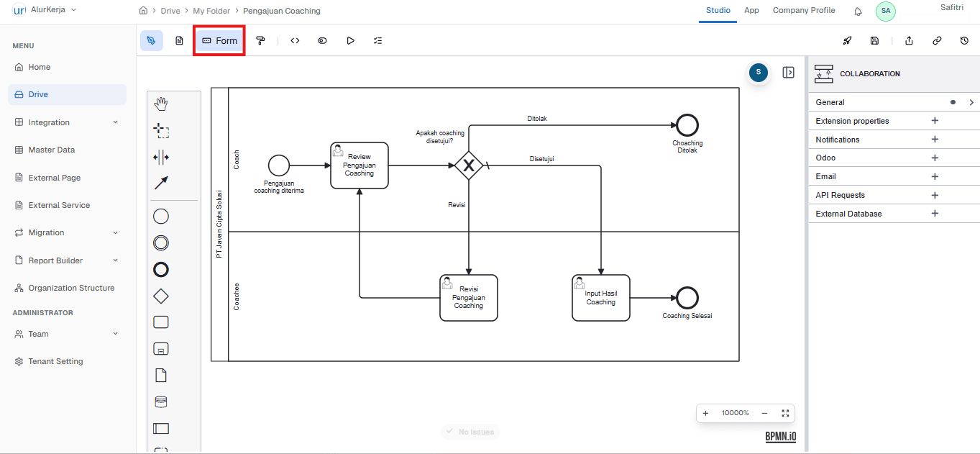Open the Company Profile tab
This screenshot has height=454, width=980.
pyautogui.click(x=804, y=10)
